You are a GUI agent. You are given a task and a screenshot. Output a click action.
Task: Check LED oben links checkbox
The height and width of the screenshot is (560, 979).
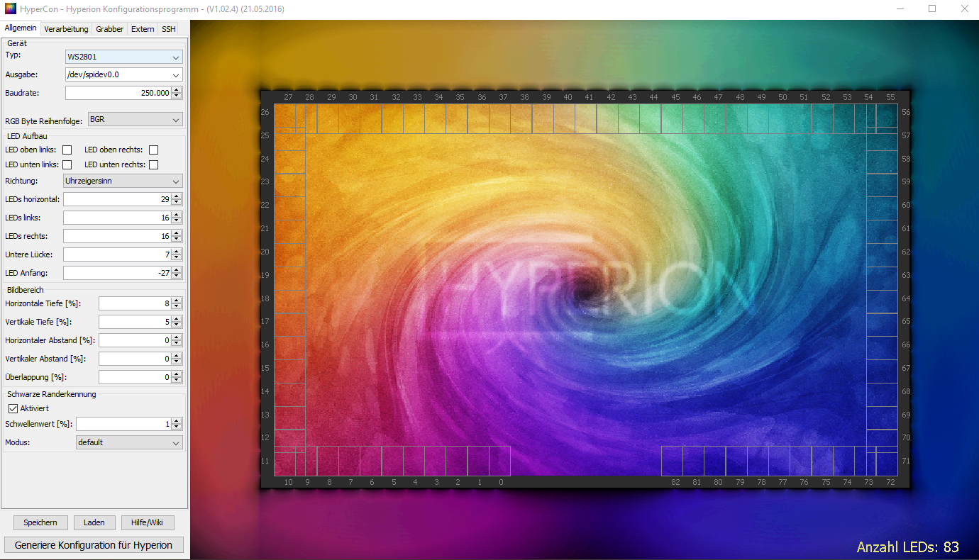click(67, 150)
